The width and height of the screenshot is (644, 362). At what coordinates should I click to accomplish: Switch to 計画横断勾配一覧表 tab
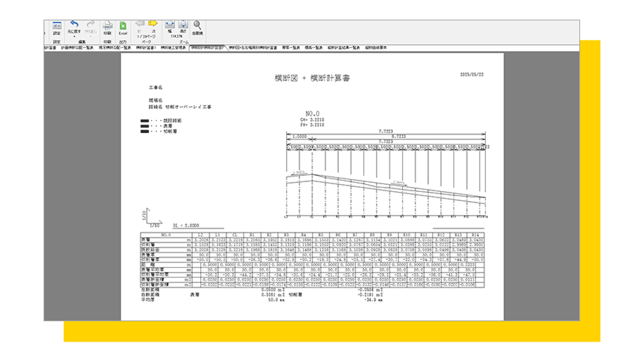point(77,48)
